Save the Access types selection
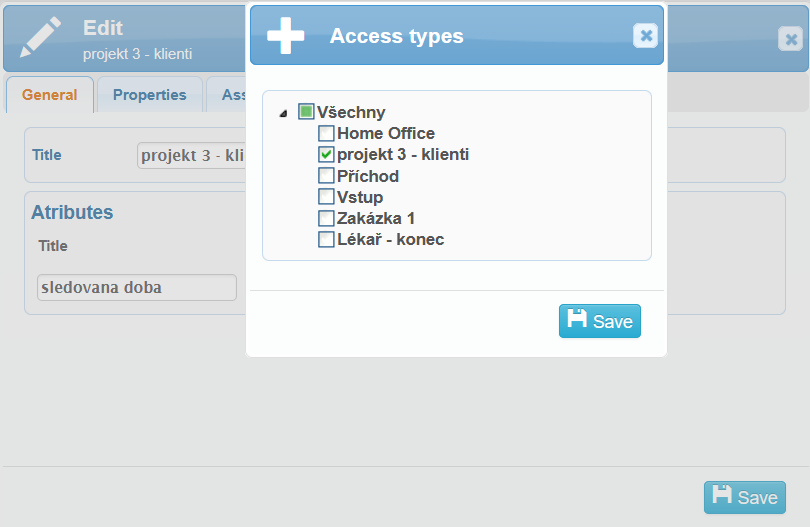Viewport: 810px width, 527px height. pyautogui.click(x=600, y=321)
